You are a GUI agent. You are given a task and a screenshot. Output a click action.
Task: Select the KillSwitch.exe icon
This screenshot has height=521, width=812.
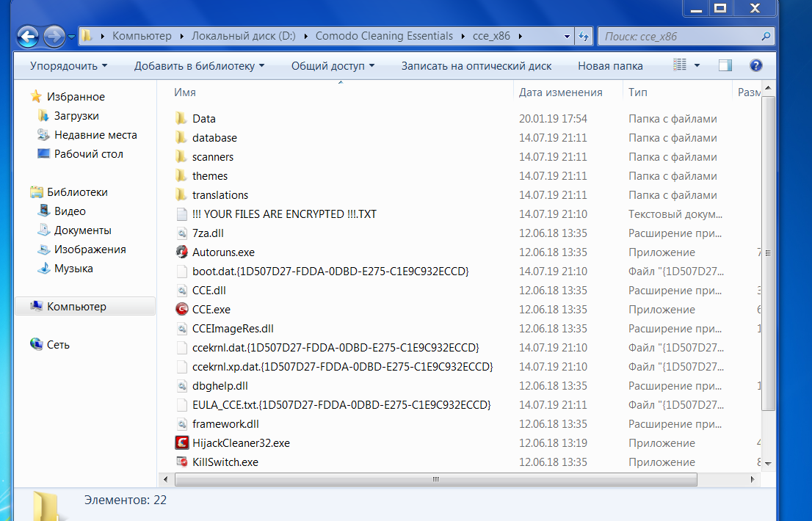[182, 462]
